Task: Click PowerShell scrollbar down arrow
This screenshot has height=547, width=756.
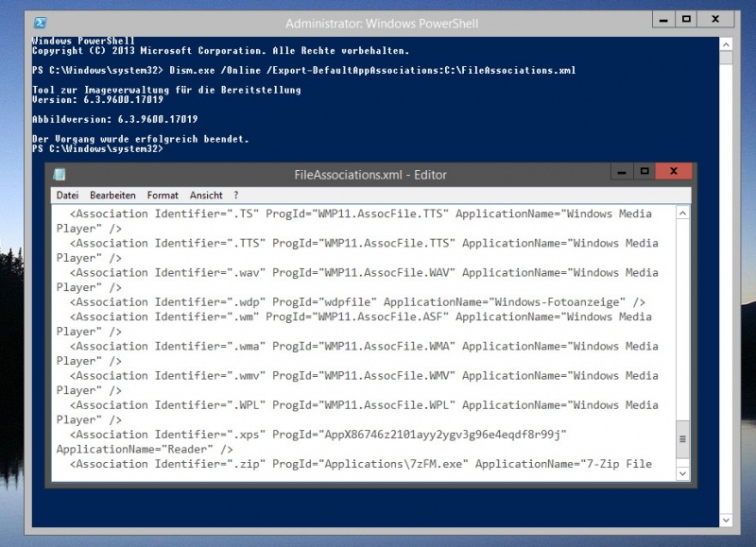Action: coord(726,521)
